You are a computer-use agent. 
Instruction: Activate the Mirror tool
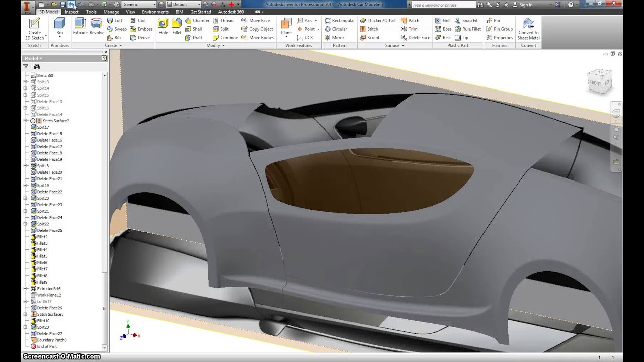pos(334,38)
